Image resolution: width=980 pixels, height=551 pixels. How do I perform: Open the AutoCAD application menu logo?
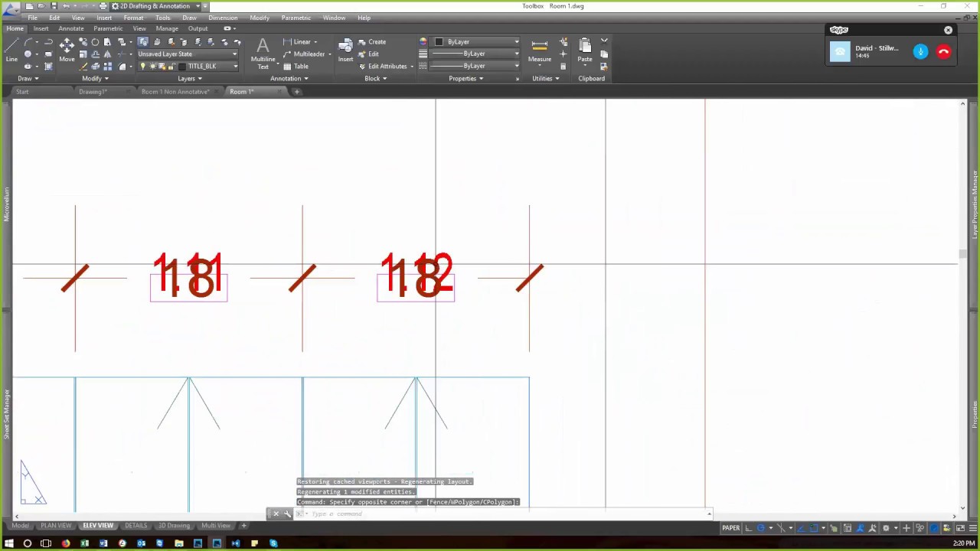[x=11, y=10]
